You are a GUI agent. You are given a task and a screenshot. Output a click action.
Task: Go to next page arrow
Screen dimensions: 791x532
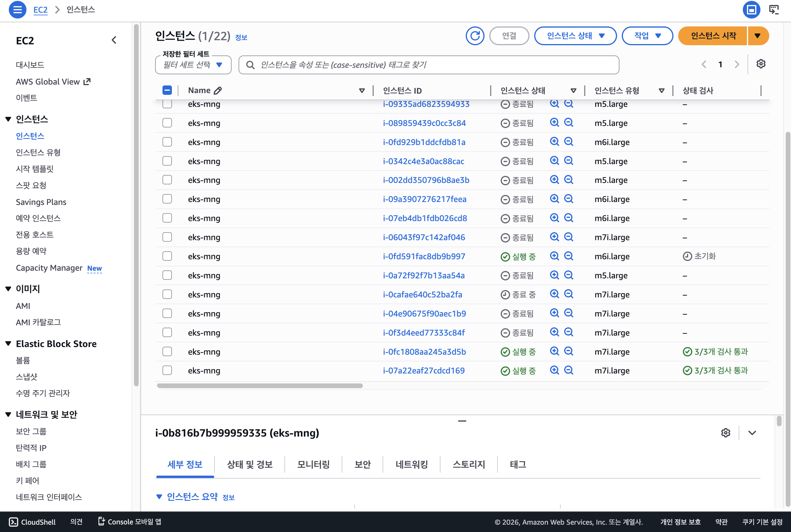click(737, 65)
